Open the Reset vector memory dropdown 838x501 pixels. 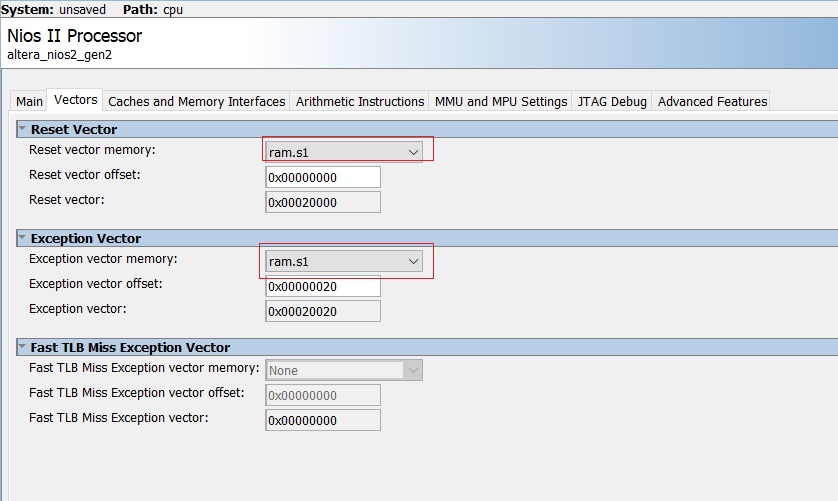[x=344, y=152]
